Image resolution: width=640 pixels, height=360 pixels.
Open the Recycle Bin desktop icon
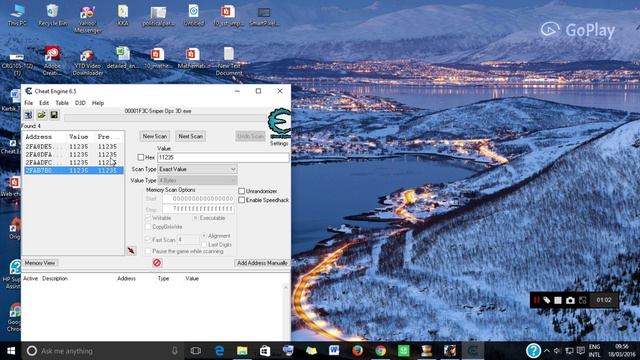pyautogui.click(x=52, y=16)
